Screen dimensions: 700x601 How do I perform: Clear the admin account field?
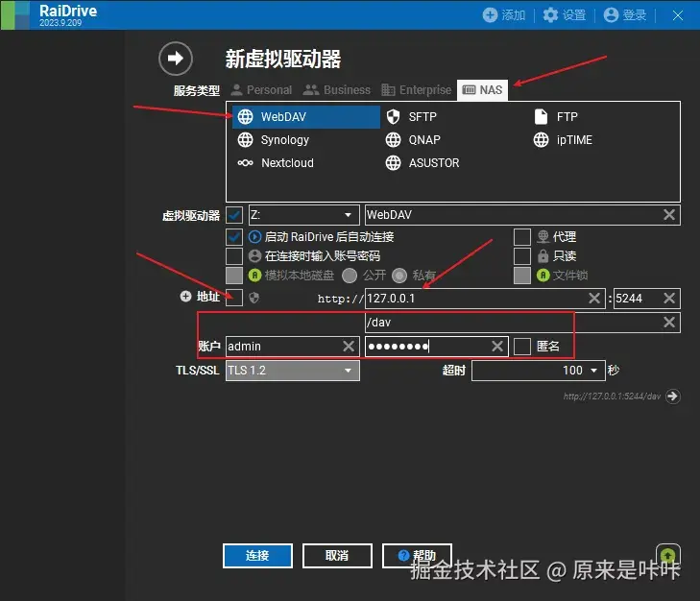349,347
